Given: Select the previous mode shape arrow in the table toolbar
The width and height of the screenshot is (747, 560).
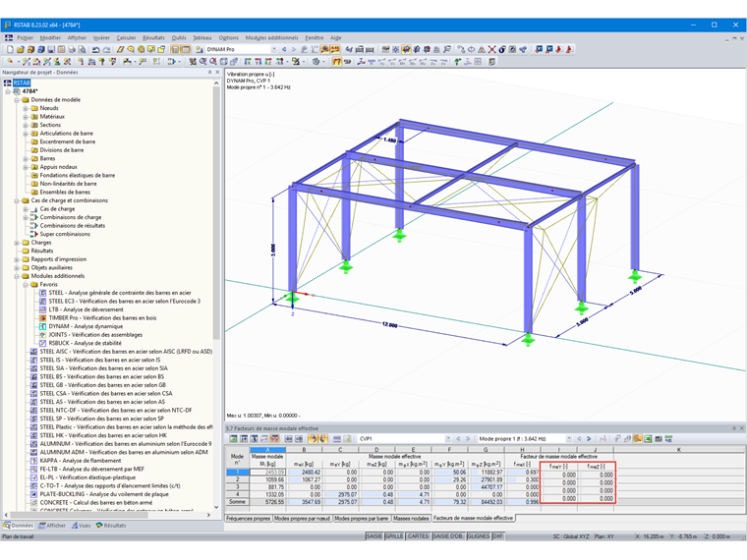Looking at the screenshot, I should click(579, 438).
